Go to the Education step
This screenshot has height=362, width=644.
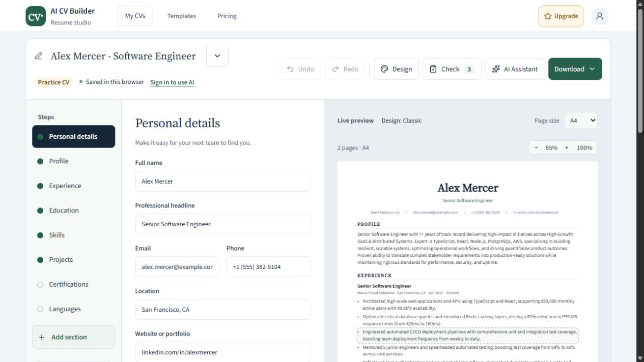pos(74,210)
